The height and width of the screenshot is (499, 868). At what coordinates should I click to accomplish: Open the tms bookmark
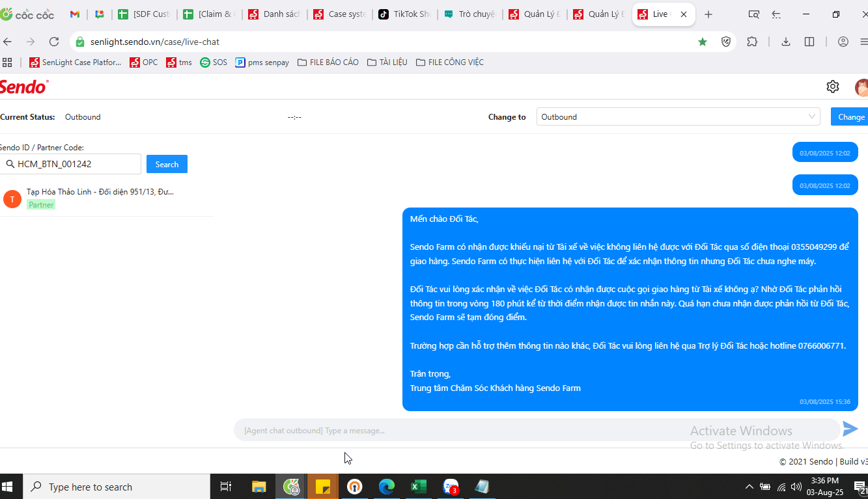(x=179, y=62)
